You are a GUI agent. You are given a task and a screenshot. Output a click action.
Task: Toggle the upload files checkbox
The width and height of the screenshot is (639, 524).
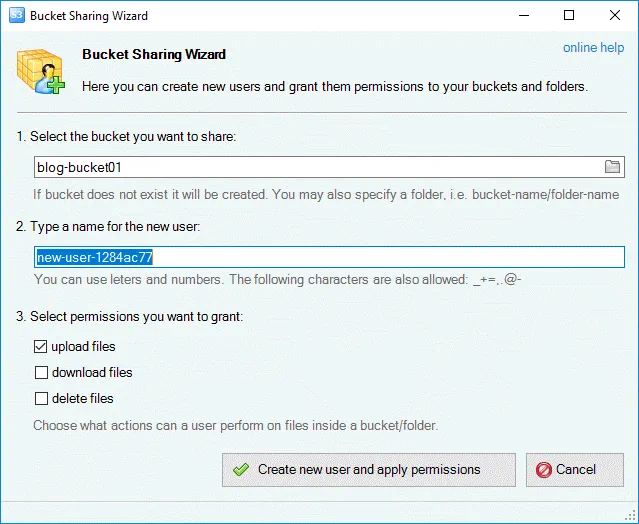tap(41, 347)
